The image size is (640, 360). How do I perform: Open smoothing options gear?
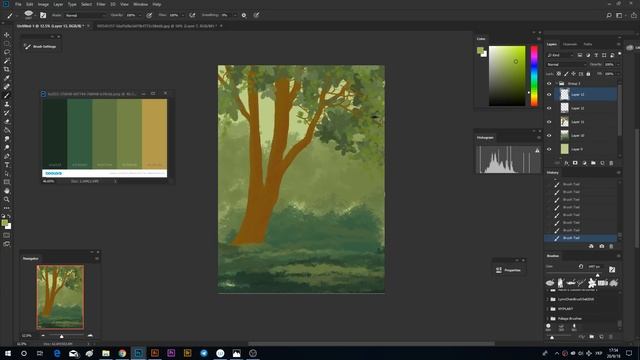click(x=244, y=15)
